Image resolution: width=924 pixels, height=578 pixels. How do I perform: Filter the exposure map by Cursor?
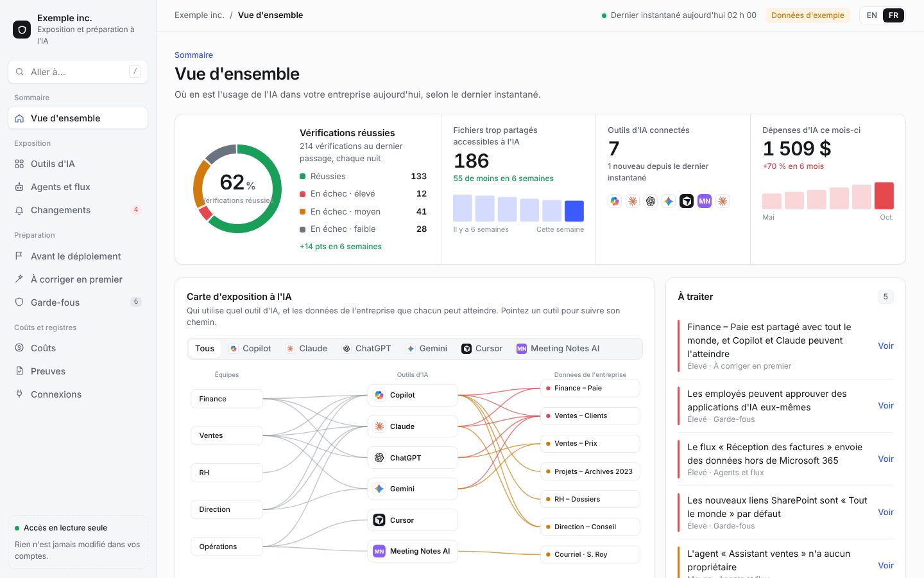(482, 349)
